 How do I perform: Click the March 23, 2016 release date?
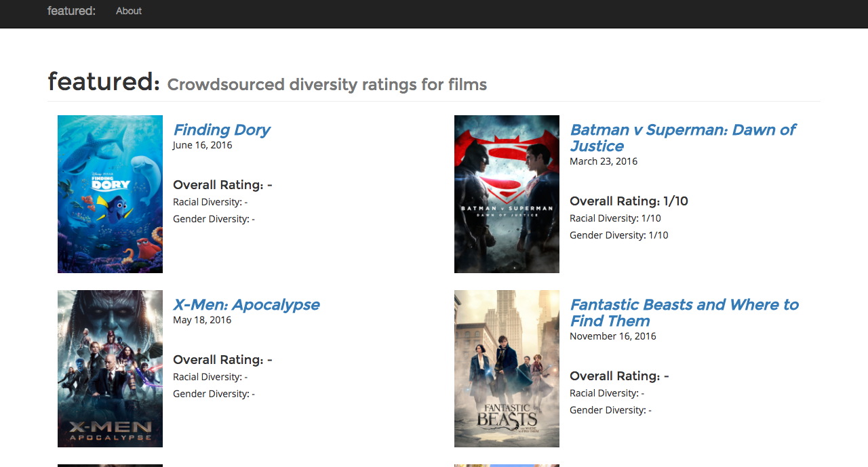604,161
